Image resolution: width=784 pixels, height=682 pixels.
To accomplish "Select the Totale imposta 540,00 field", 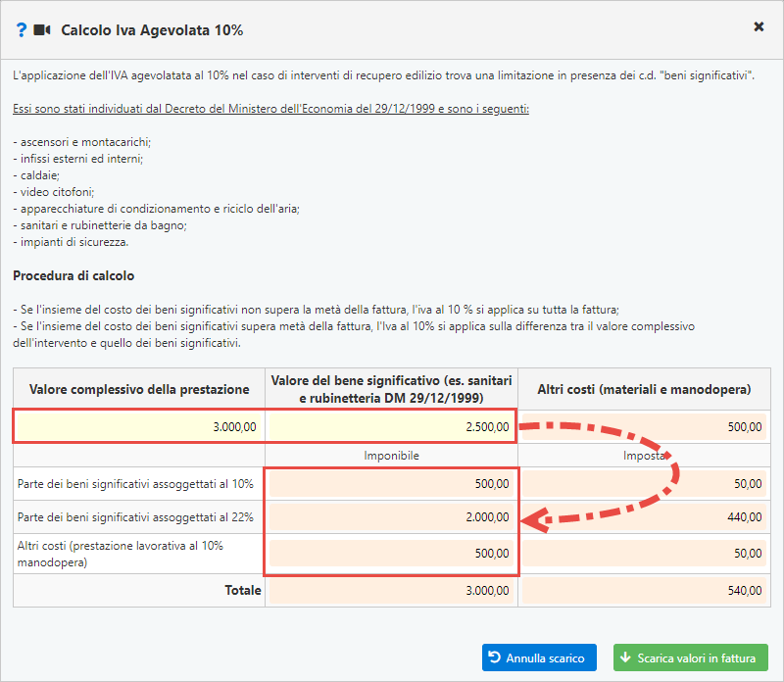I will point(644,591).
